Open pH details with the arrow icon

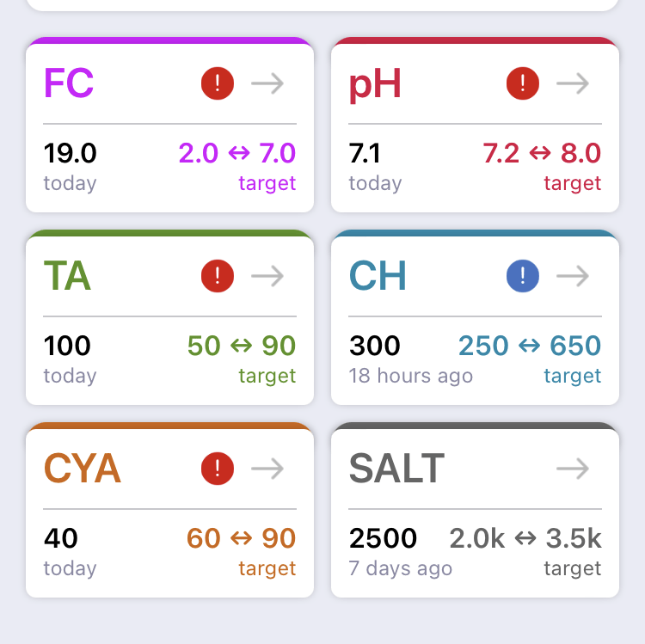573,83
